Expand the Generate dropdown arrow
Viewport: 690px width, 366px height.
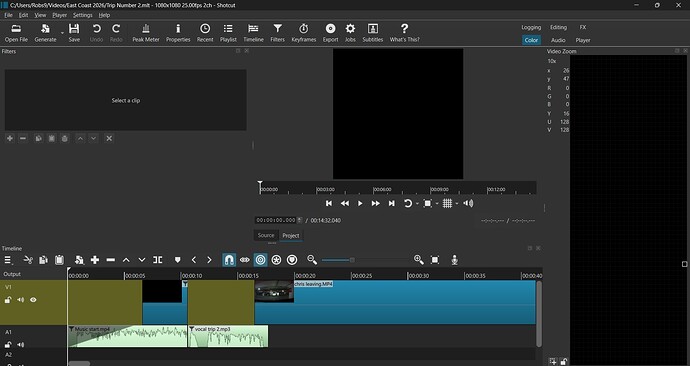(x=62, y=33)
